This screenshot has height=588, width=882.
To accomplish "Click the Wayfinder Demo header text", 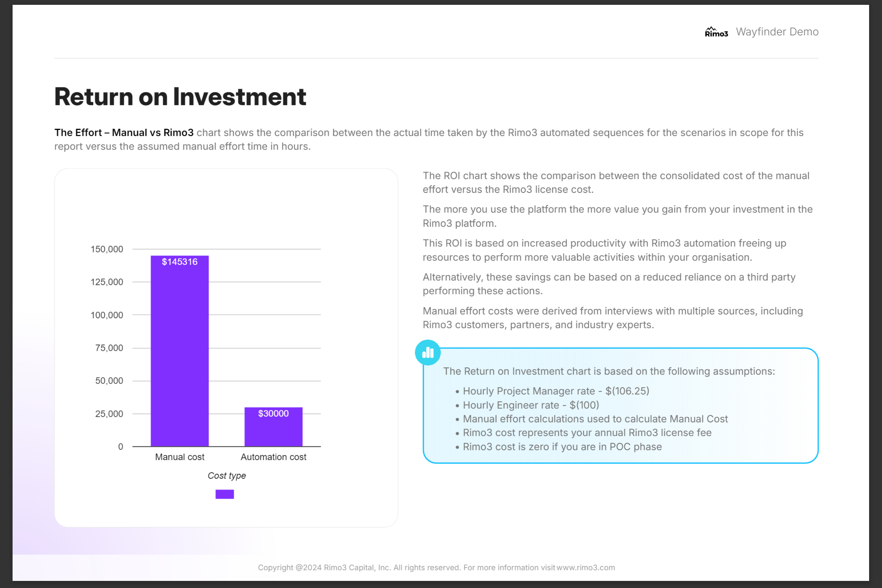I will tap(777, 32).
